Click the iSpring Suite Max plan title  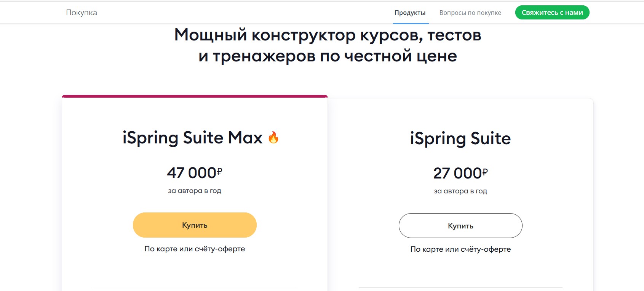[192, 138]
